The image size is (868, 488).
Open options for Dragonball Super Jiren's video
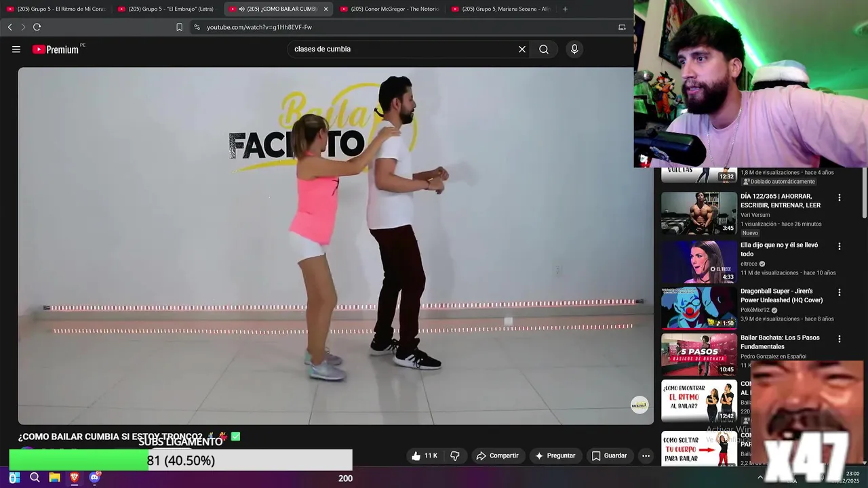(840, 293)
